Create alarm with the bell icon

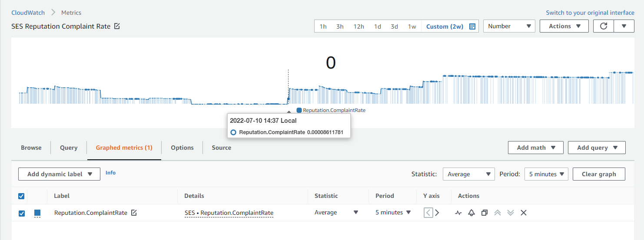[x=471, y=213]
